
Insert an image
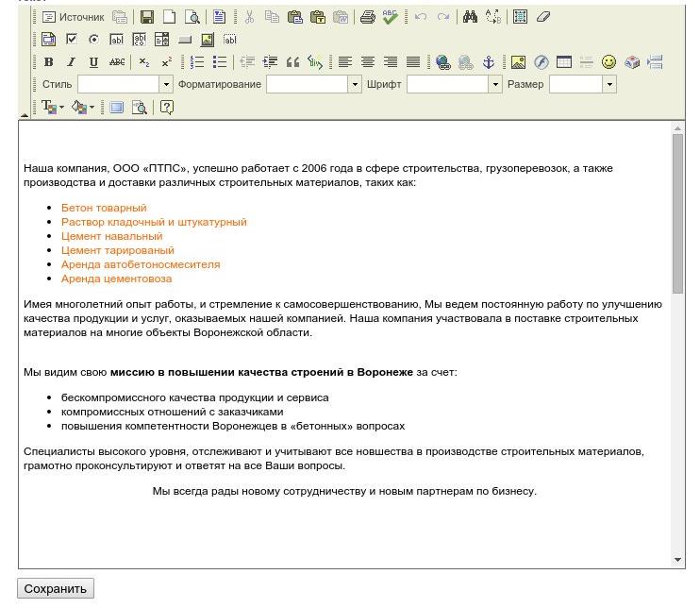tap(518, 62)
